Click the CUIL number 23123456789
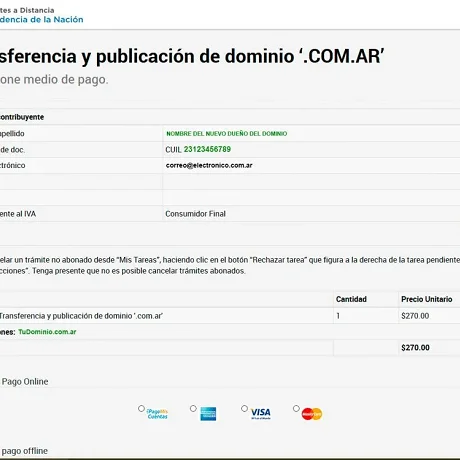The height and width of the screenshot is (460, 460). coord(207,149)
